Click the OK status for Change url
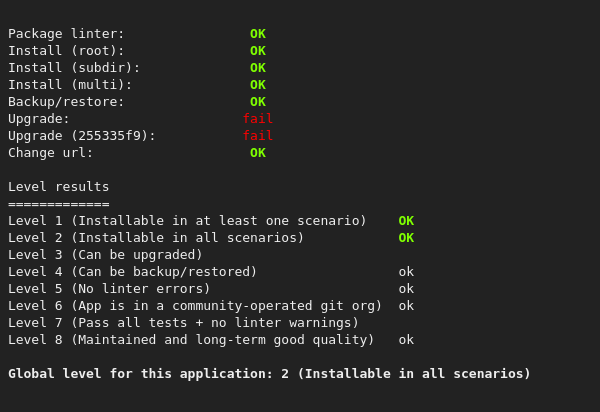The width and height of the screenshot is (600, 412). [257, 153]
